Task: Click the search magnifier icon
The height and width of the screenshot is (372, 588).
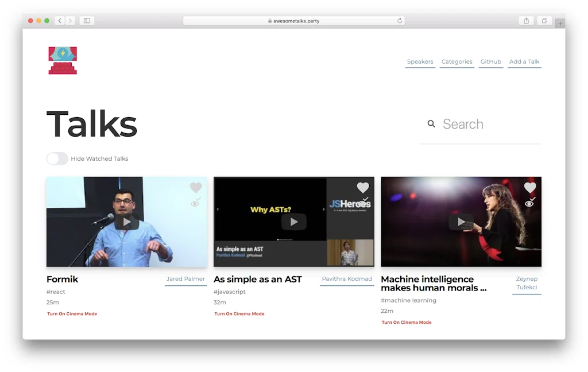Action: [x=431, y=123]
